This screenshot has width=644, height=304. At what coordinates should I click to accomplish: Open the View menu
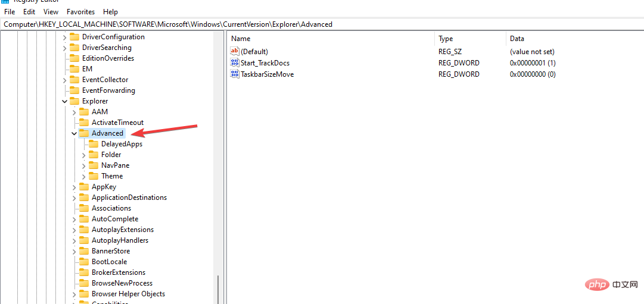[x=51, y=12]
